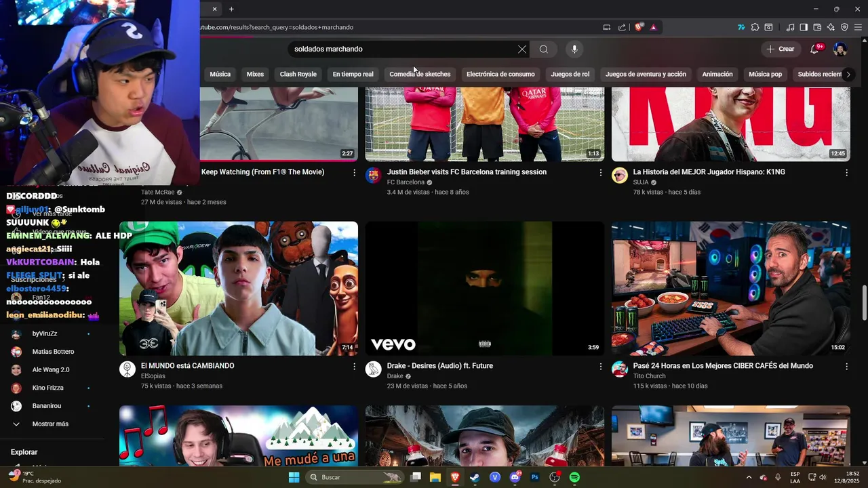868x488 pixels.
Task: Open options for Drake Desires video
Action: [600, 367]
